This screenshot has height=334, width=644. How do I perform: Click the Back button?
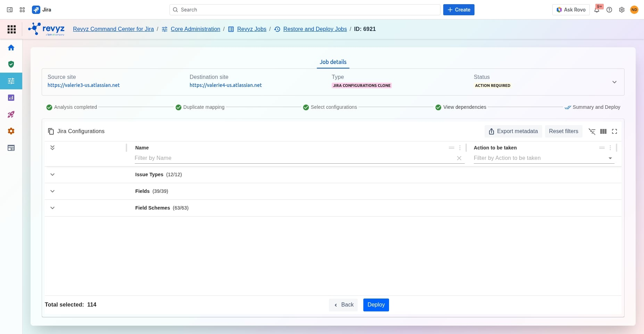344,305
